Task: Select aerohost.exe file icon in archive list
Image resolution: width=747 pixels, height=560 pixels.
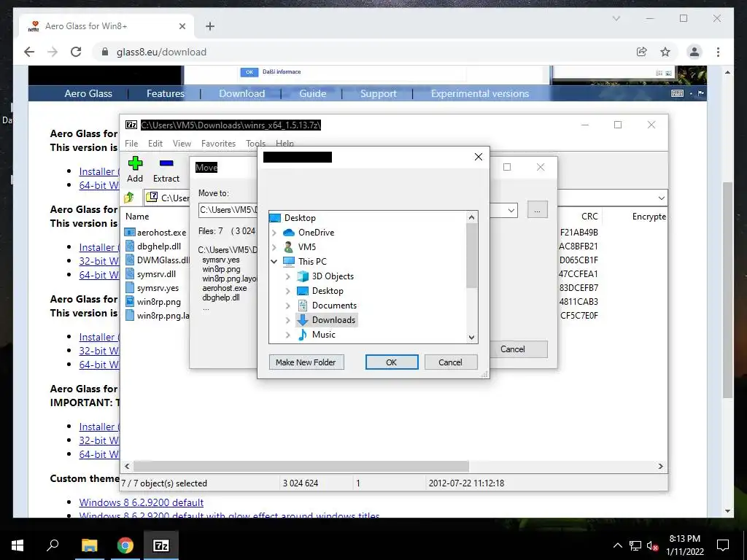Action: 129,233
